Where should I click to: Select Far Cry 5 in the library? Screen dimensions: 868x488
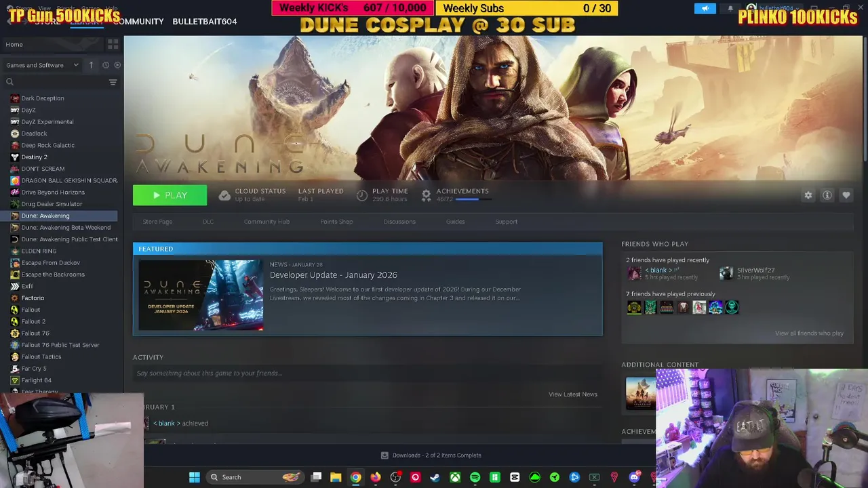(34, 369)
